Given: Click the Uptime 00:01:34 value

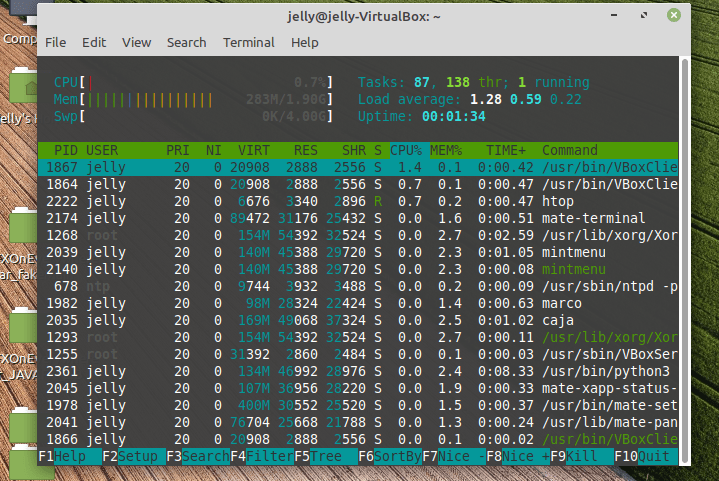Looking at the screenshot, I should 454,116.
